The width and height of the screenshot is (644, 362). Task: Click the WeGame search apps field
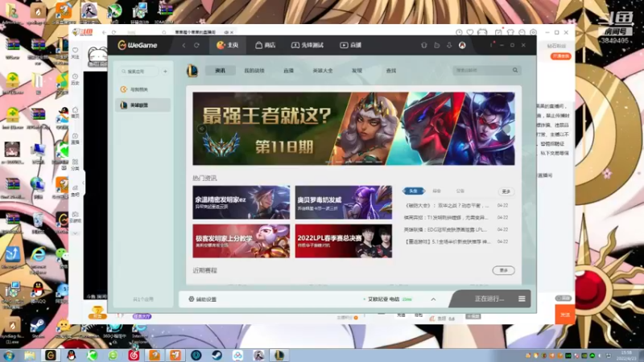pyautogui.click(x=138, y=72)
